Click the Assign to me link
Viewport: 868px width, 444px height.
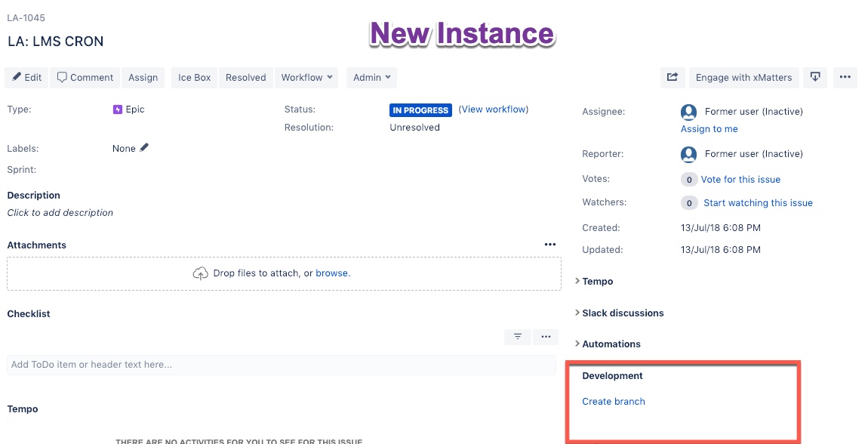(x=709, y=129)
